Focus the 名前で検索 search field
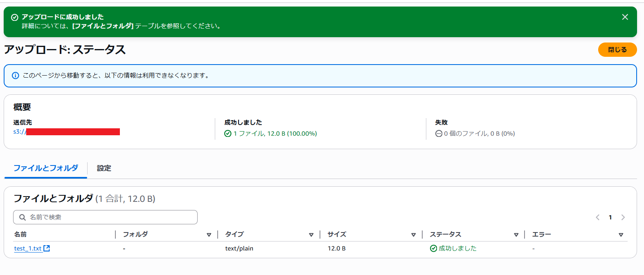The height and width of the screenshot is (275, 644). [105, 217]
